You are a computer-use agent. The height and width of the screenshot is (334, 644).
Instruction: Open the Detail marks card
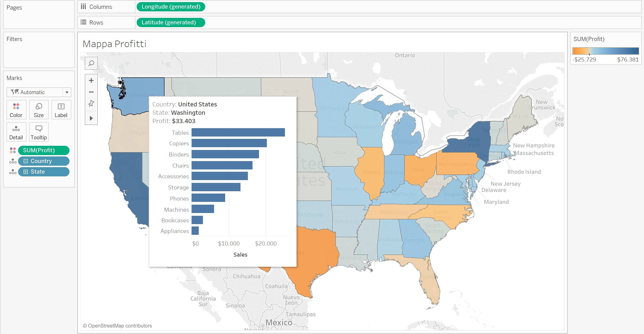point(16,132)
